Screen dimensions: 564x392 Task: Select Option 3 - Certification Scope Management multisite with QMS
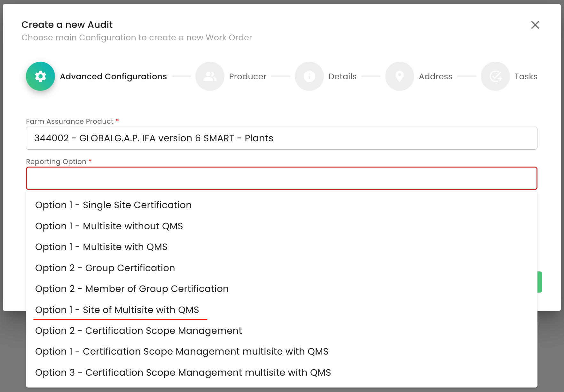pyautogui.click(x=282, y=372)
